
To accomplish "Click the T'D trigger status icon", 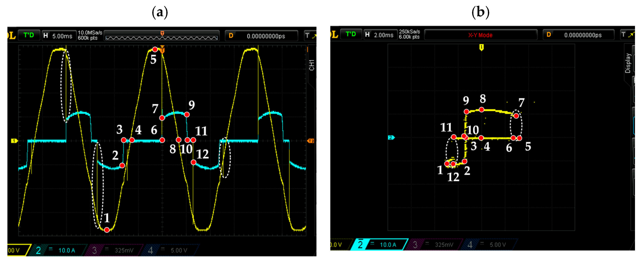I will 29,35.
